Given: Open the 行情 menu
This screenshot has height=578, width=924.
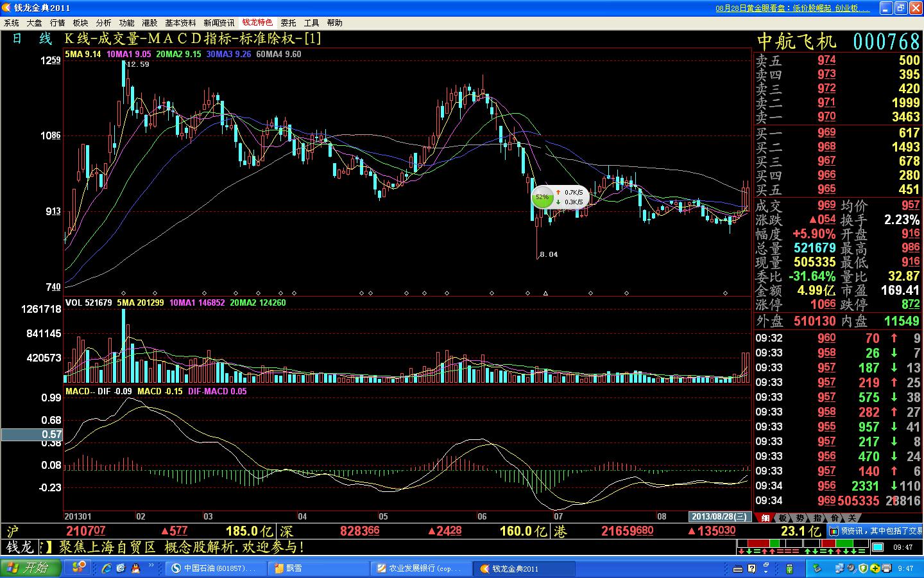Looking at the screenshot, I should (57, 22).
